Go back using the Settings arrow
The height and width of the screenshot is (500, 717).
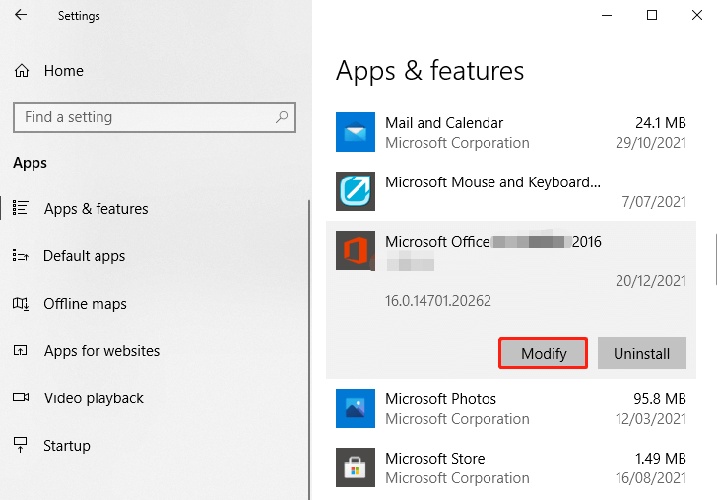point(21,15)
